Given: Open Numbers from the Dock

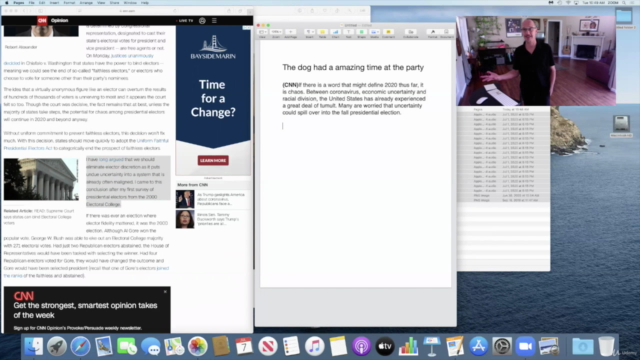Looking at the screenshot, I should coord(408,347).
